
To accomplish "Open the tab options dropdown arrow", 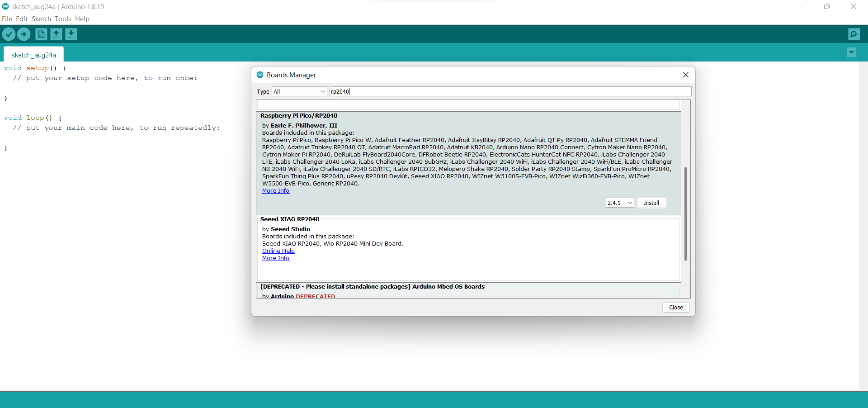I will coord(851,52).
